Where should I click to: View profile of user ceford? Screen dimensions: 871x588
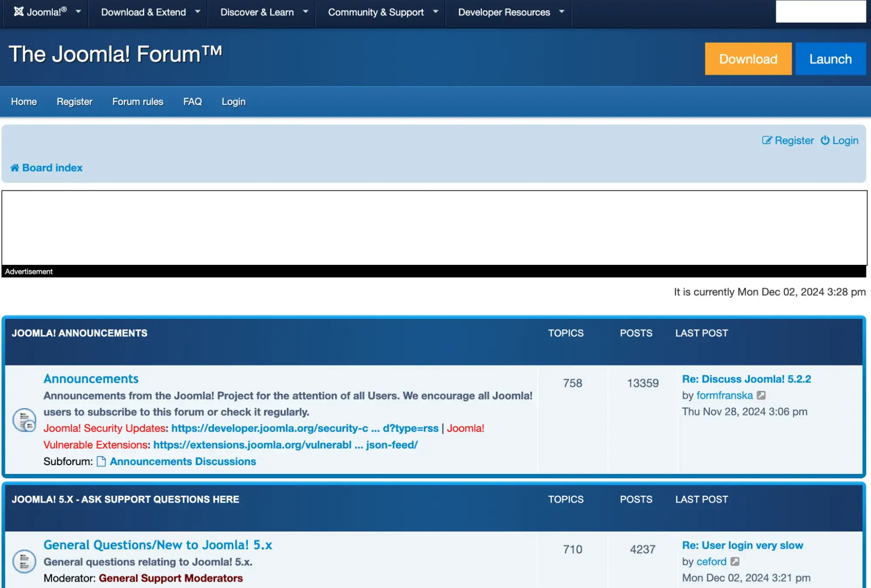[711, 561]
